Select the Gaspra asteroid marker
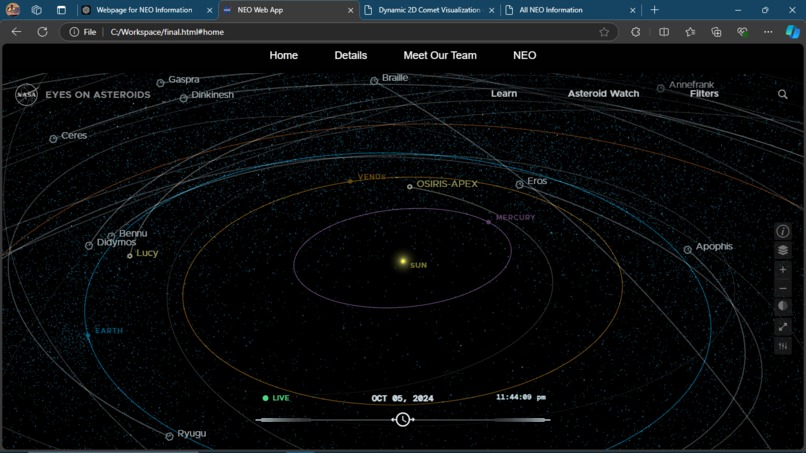The width and height of the screenshot is (806, 453). (x=160, y=83)
